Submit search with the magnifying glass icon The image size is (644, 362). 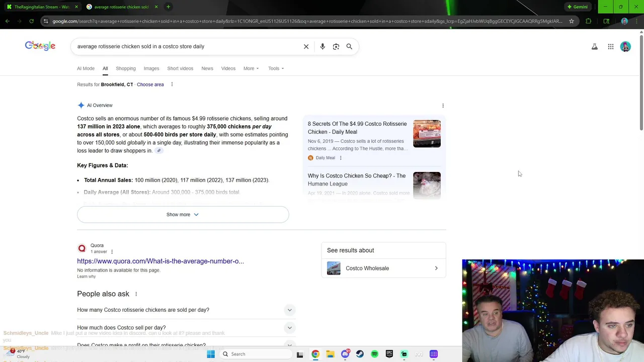coord(349,46)
